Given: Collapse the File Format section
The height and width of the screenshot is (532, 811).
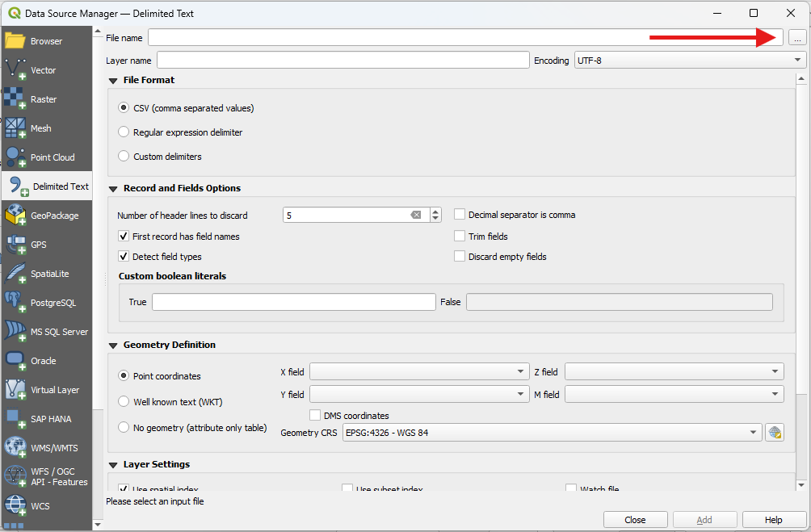Looking at the screenshot, I should 113,81.
